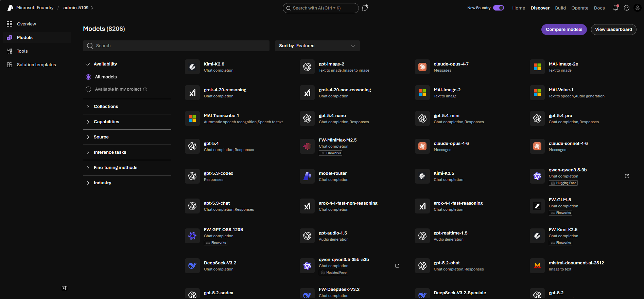Click the FW-GLM-5 model icon
Image resolution: width=644 pixels, height=299 pixels.
(537, 206)
